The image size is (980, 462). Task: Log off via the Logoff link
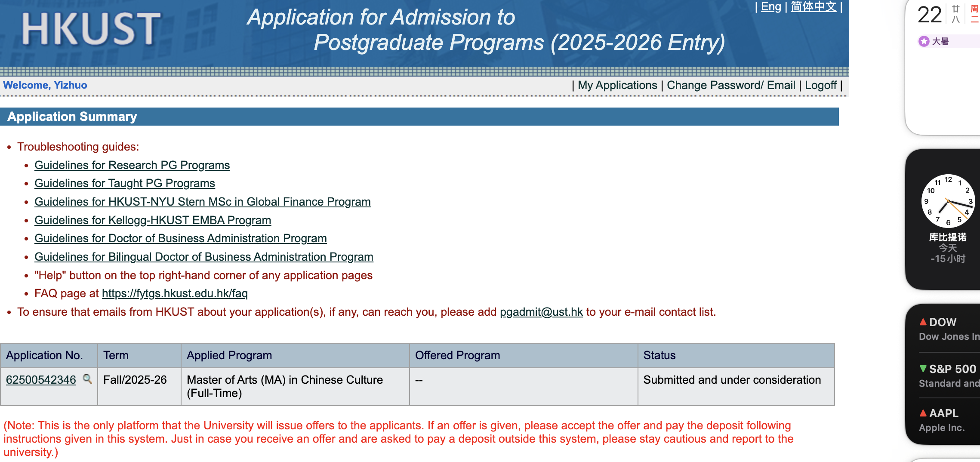pyautogui.click(x=821, y=85)
